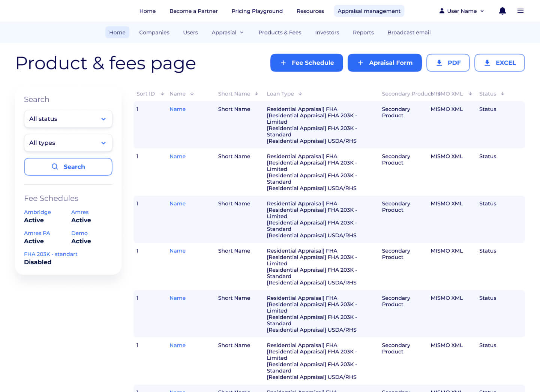
Task: Click the MISMO XML sort arrow
Action: pos(470,94)
